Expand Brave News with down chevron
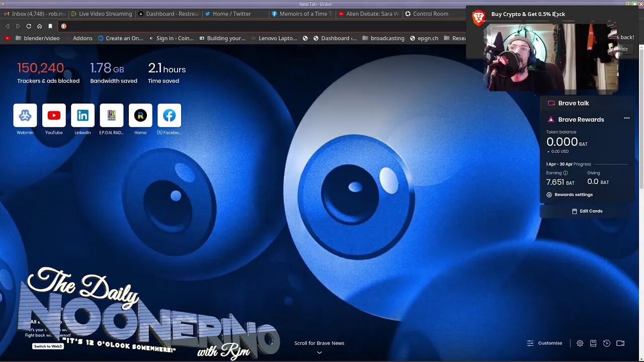 (319, 352)
